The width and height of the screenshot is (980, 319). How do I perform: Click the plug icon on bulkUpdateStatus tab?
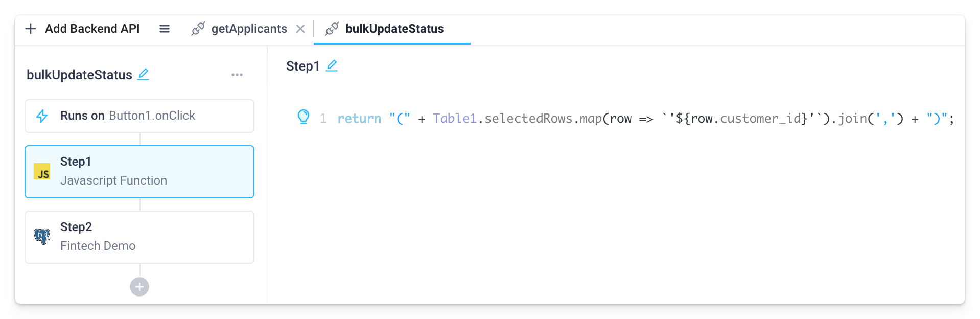[x=333, y=29]
